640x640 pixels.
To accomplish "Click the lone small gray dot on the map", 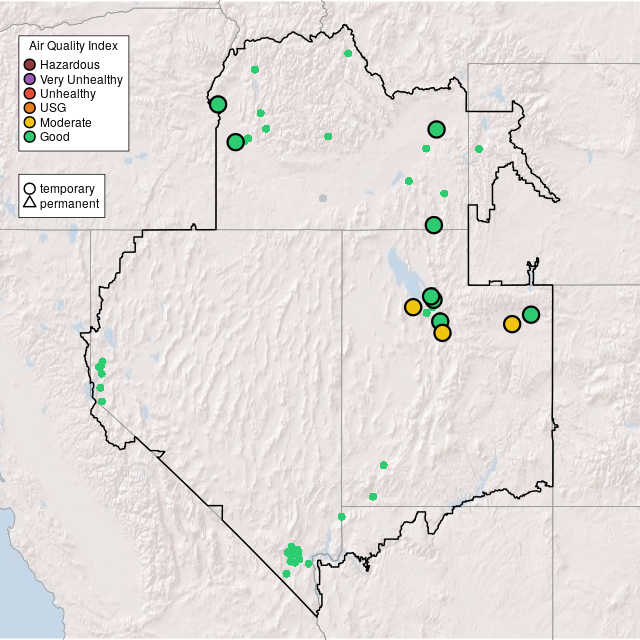I will [x=322, y=198].
